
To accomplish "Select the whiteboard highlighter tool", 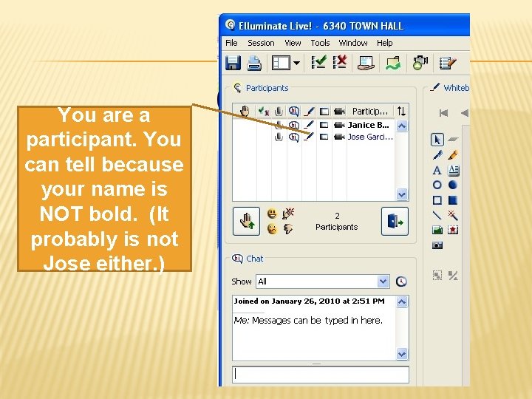I will pyautogui.click(x=453, y=155).
